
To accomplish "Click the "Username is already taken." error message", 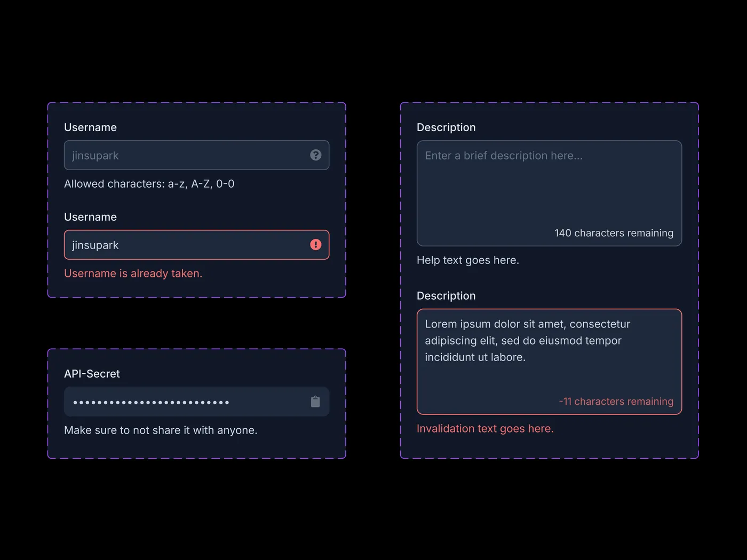I will tap(133, 274).
